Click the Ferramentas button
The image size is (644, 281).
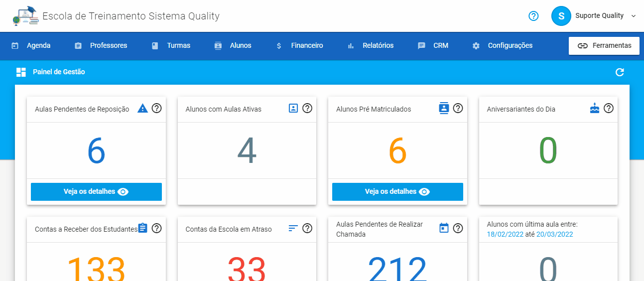coord(604,45)
